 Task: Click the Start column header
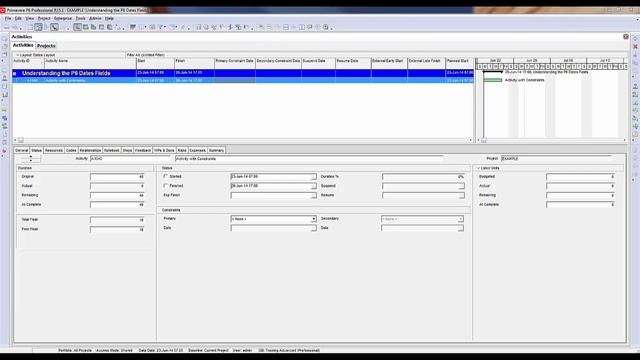156,63
